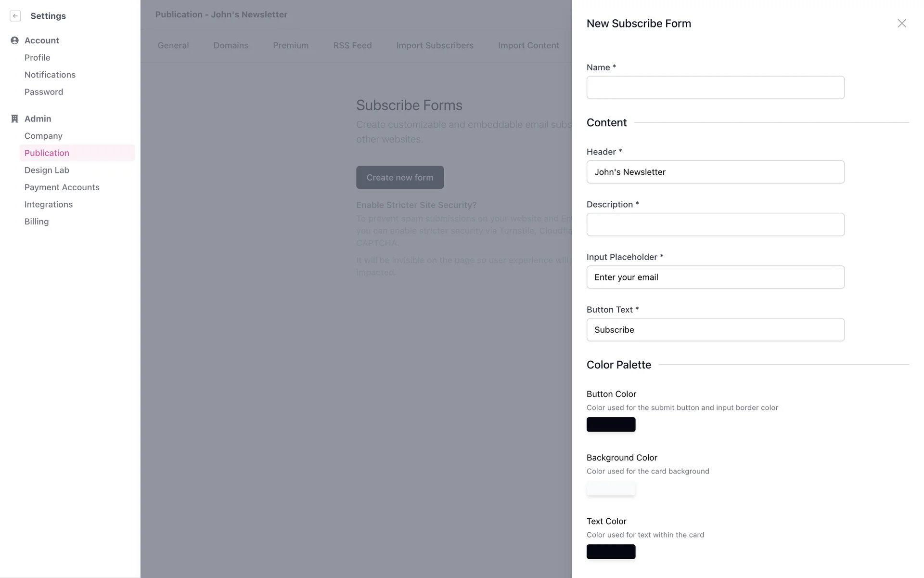Click the Input Placeholder text field
Screen dimensions: 924x578
[715, 277]
